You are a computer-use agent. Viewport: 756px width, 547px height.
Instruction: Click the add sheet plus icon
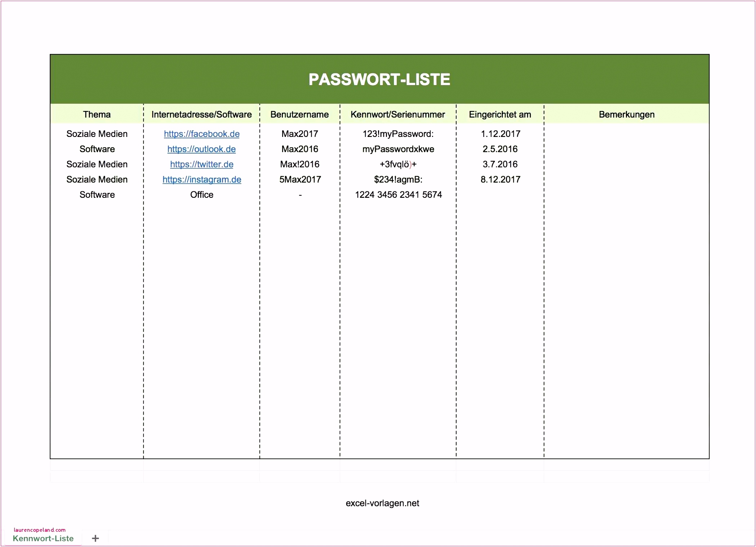(95, 538)
